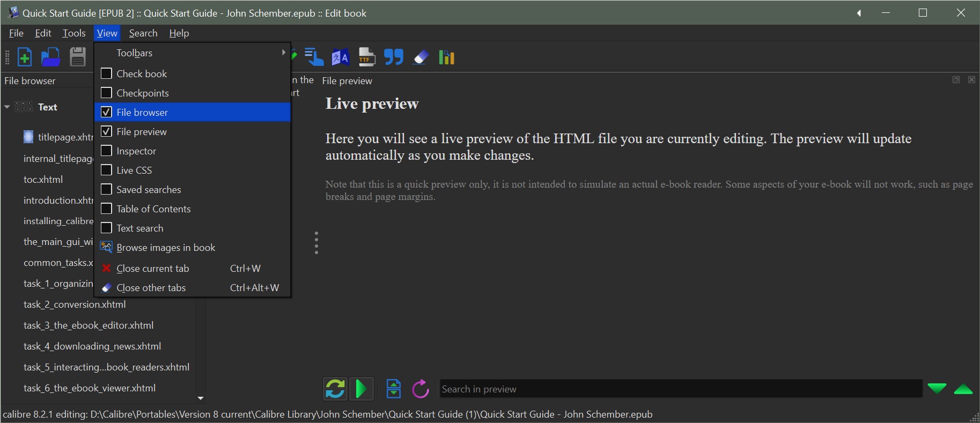Screen dimensions: 980x423
Task: Refresh the preview with purple circular arrow
Action: [421, 389]
